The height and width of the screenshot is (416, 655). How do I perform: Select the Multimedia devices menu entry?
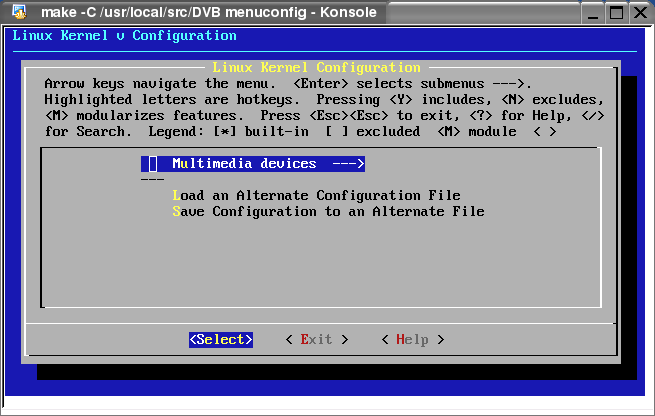[244, 164]
